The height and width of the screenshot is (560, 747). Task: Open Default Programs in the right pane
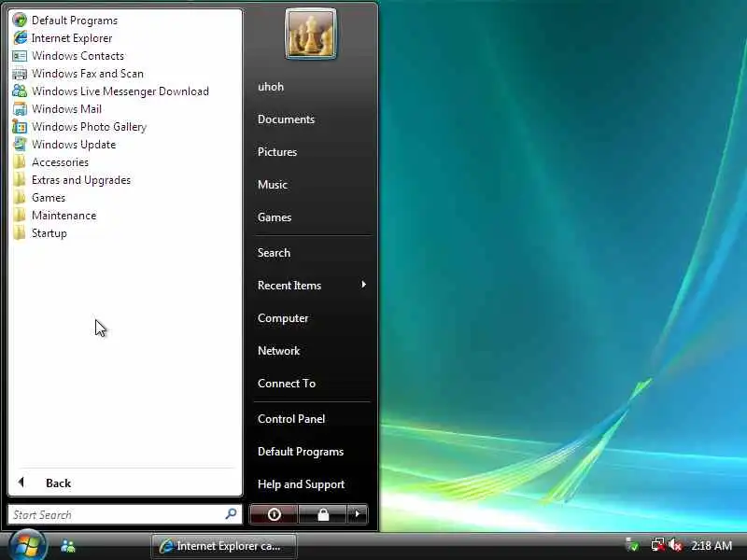(301, 452)
